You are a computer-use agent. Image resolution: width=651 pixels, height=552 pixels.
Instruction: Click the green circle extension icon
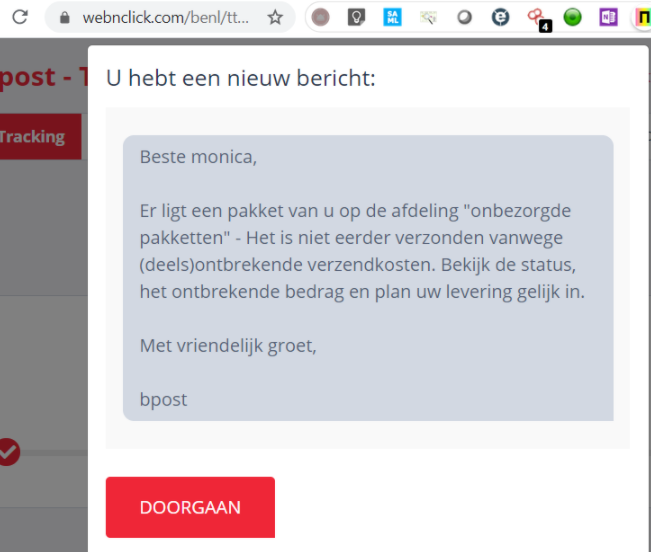pos(573,17)
